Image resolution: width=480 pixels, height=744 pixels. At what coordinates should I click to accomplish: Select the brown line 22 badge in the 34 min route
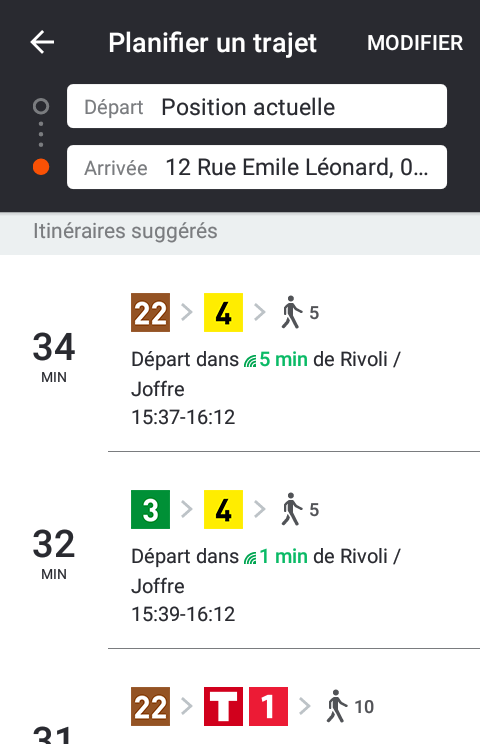(x=150, y=313)
